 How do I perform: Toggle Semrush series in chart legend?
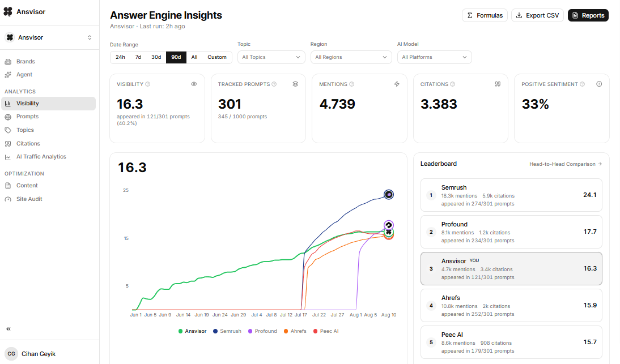coord(227,331)
